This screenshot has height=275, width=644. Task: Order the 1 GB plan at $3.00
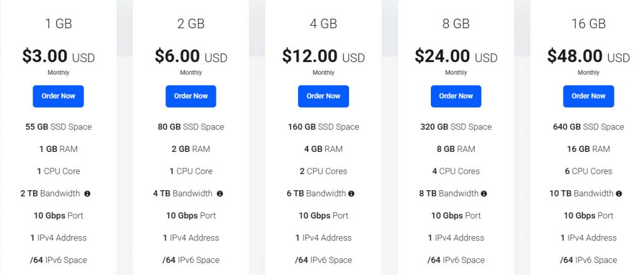58,96
